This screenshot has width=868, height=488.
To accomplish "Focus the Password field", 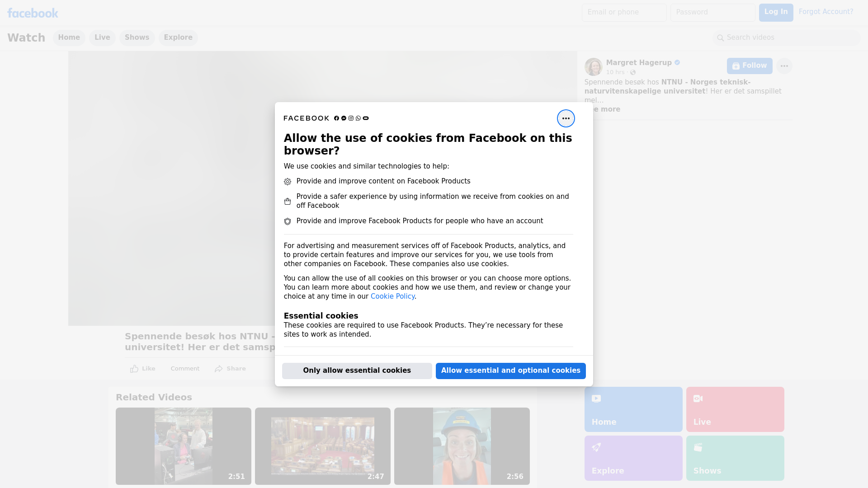I will [x=712, y=13].
